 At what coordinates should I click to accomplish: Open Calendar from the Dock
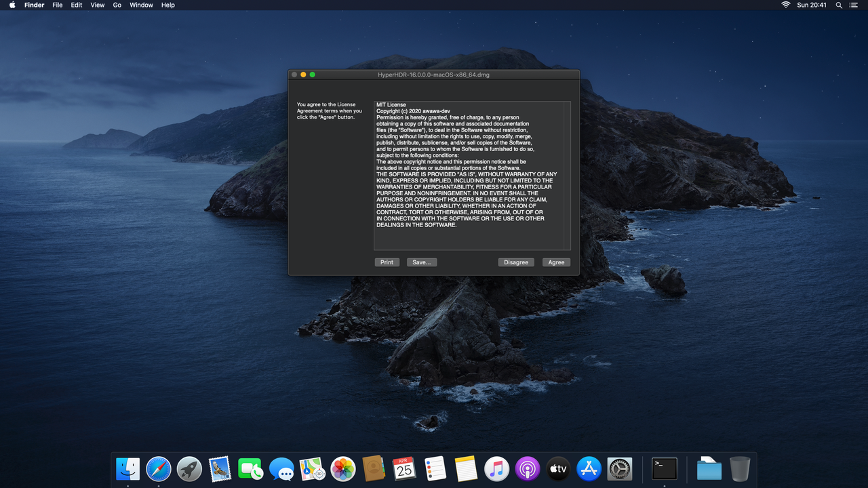pyautogui.click(x=405, y=468)
